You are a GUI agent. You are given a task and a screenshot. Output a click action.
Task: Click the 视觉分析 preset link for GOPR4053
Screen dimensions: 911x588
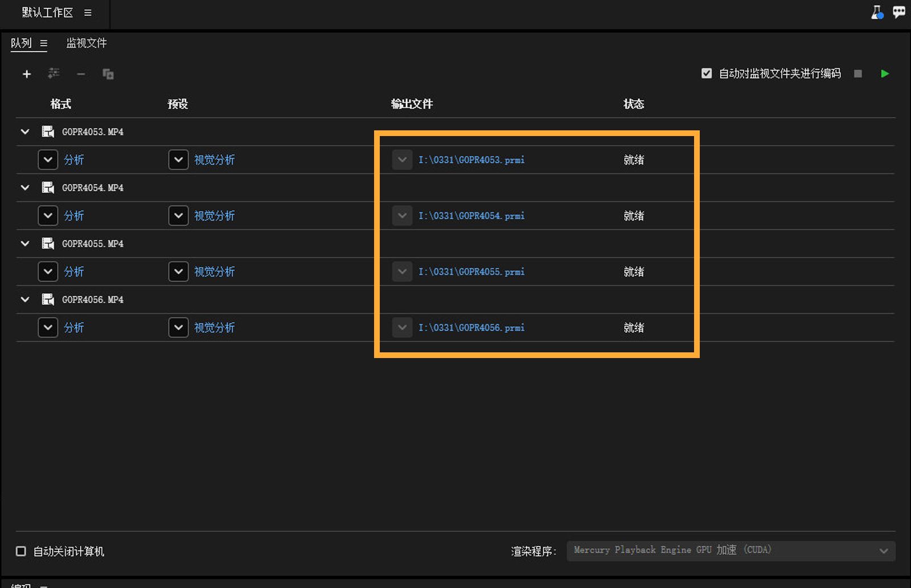tap(215, 160)
